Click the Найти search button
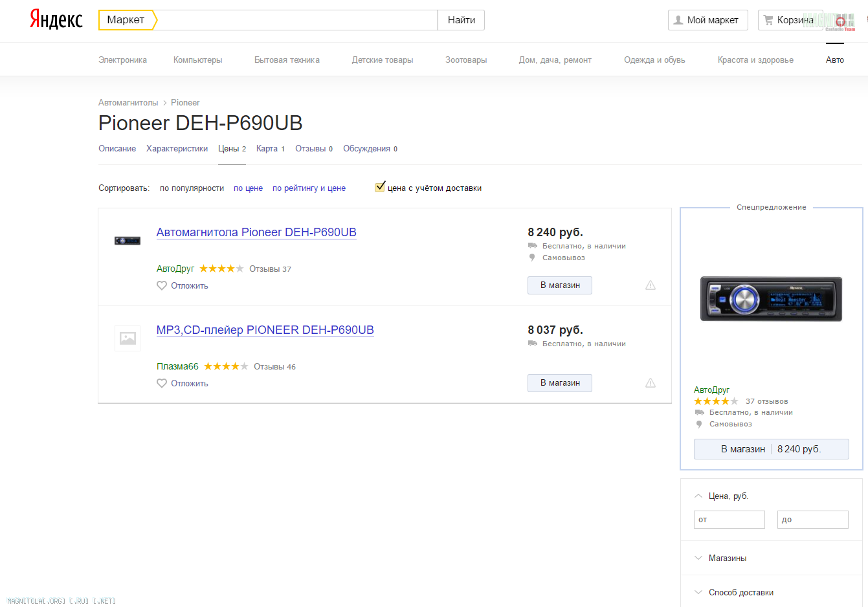This screenshot has width=868, height=607. point(462,20)
